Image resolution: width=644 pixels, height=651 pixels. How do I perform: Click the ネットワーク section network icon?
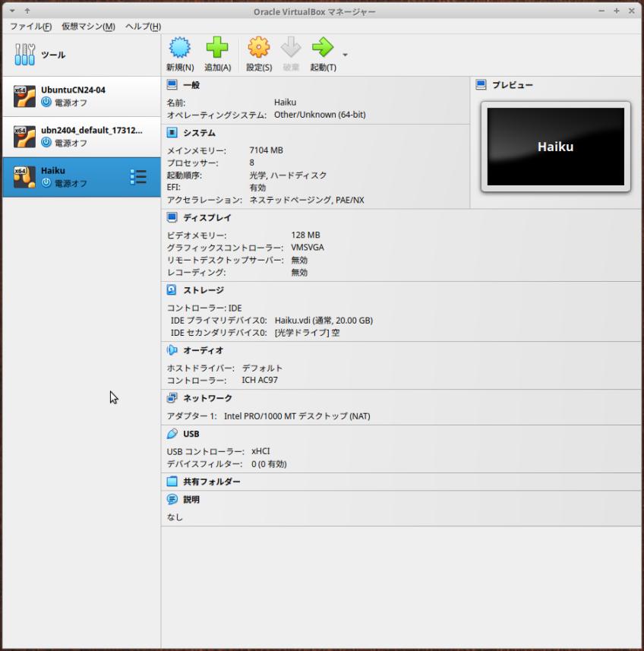(x=172, y=398)
